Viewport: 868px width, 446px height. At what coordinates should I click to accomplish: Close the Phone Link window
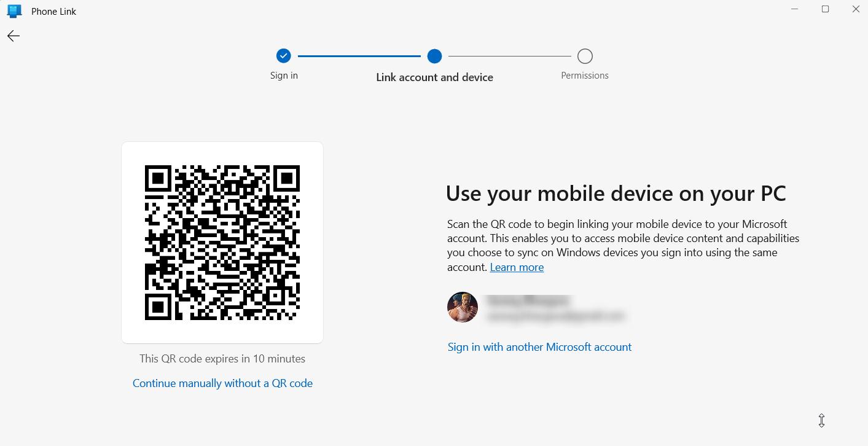click(856, 9)
